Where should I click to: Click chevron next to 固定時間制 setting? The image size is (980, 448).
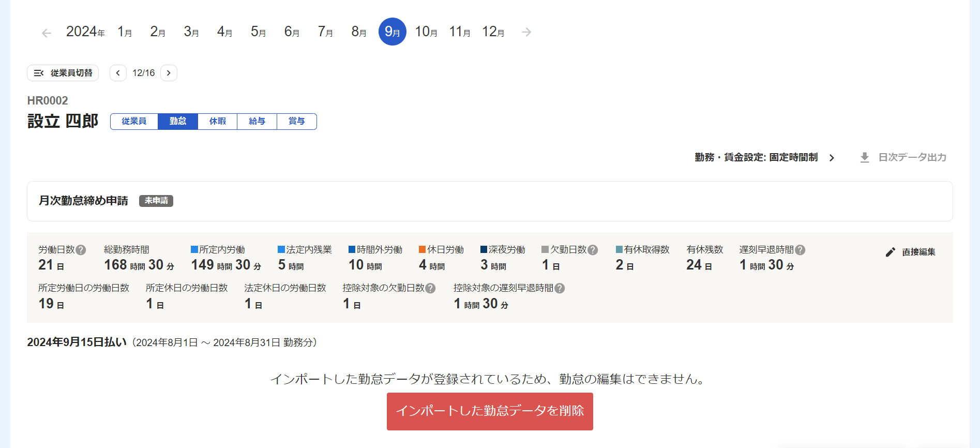pos(832,158)
